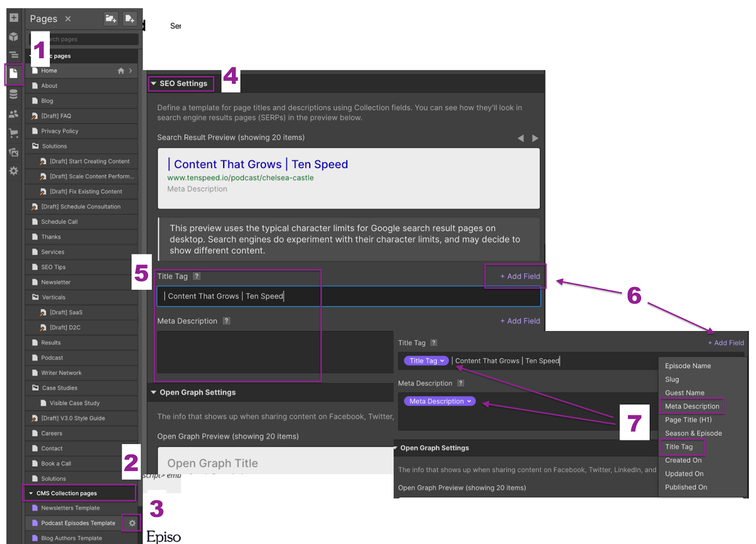Image resolution: width=756 pixels, height=544 pixels.
Task: Select the Writer Network page
Action: point(81,373)
